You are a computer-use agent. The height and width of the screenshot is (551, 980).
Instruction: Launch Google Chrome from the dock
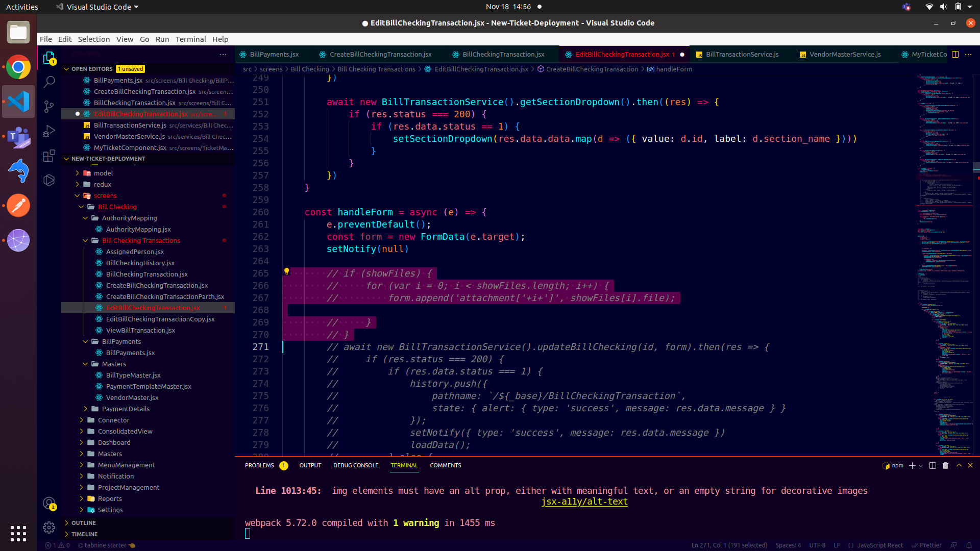pos(18,67)
